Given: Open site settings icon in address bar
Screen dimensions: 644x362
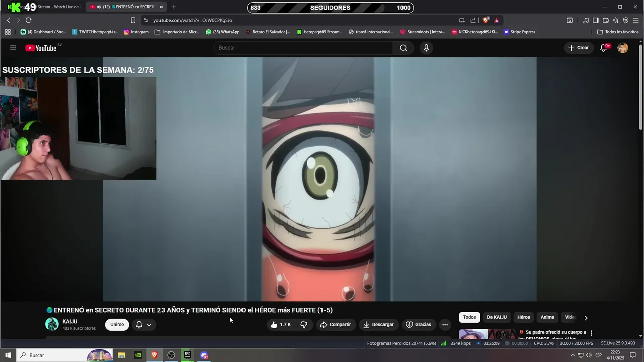Looking at the screenshot, I should point(146,20).
